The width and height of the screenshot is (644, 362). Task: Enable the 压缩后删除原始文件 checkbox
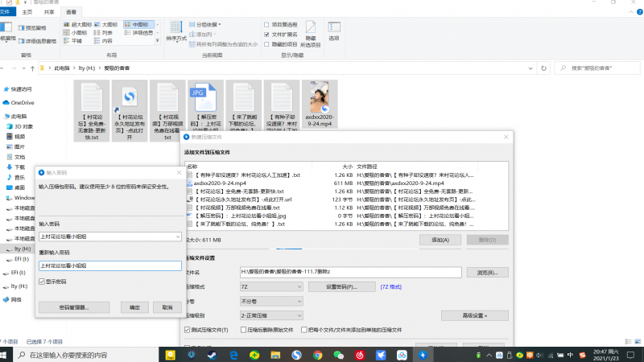coord(242,330)
